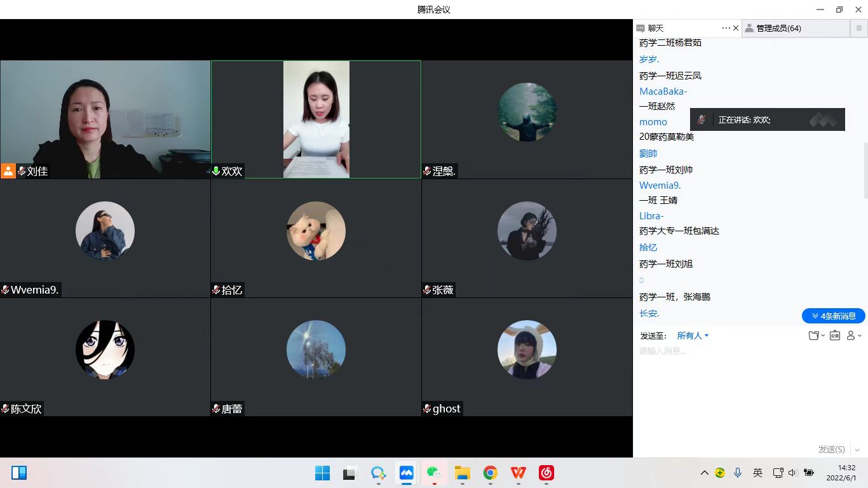
Task: Click chat message 一班赵然
Action: 657,106
